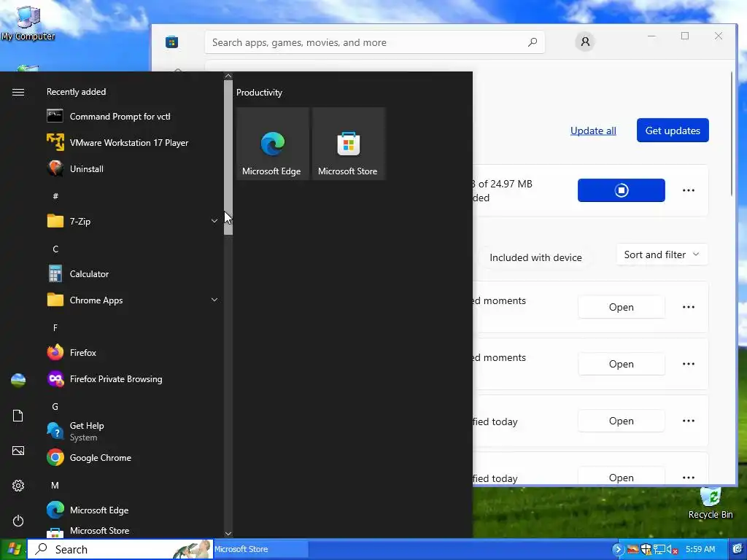Click the Windows Start button on taskbar

click(13, 549)
